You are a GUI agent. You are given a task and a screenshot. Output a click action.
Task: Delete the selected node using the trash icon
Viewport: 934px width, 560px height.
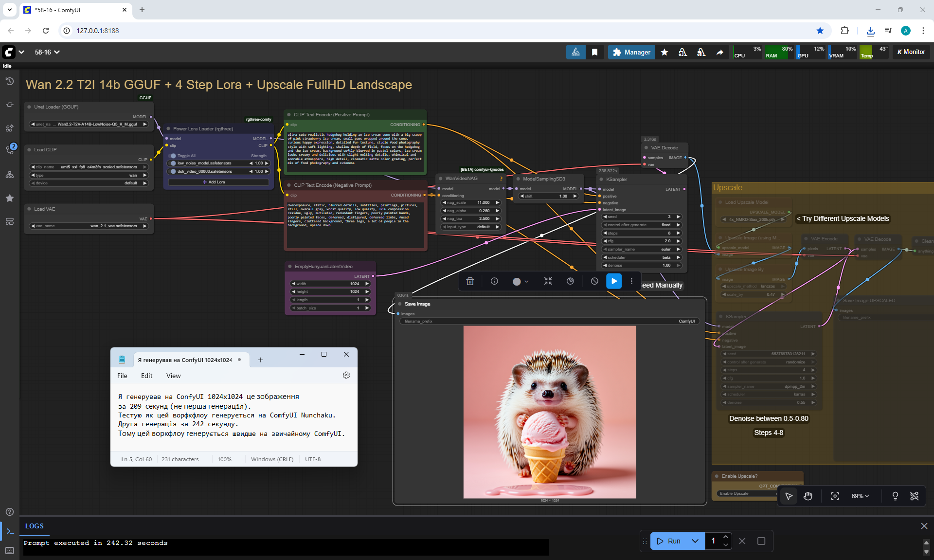click(x=470, y=281)
